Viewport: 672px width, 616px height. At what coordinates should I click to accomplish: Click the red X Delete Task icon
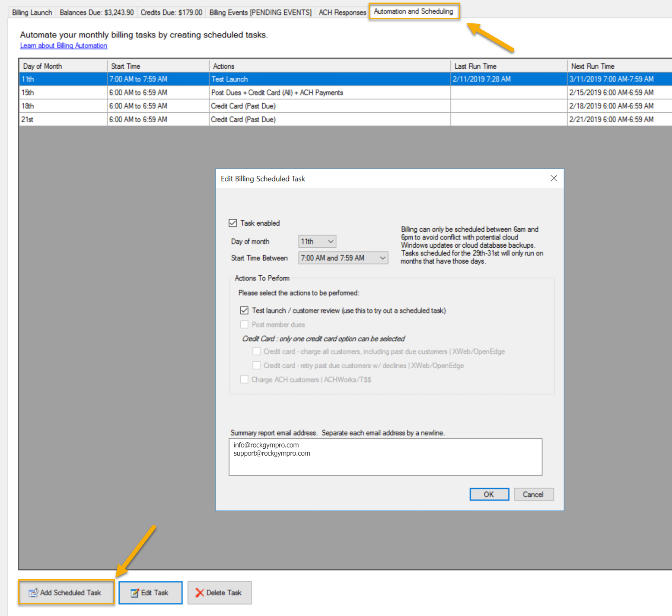pos(200,593)
